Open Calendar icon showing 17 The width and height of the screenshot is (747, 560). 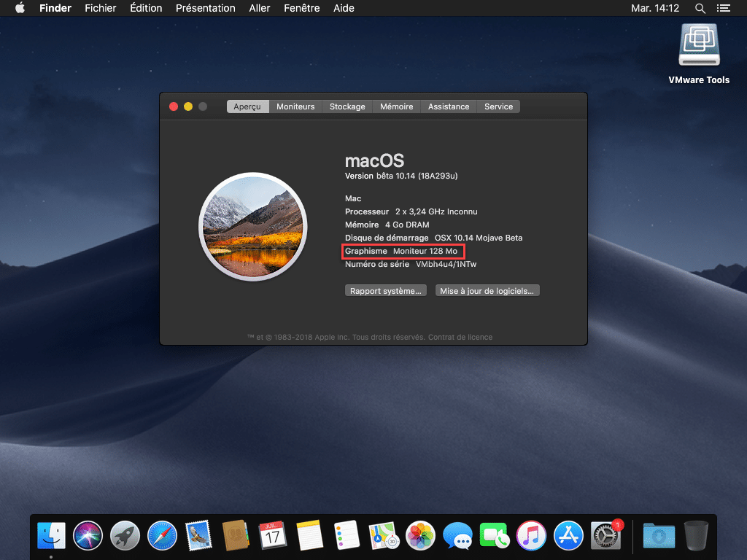coord(273,535)
